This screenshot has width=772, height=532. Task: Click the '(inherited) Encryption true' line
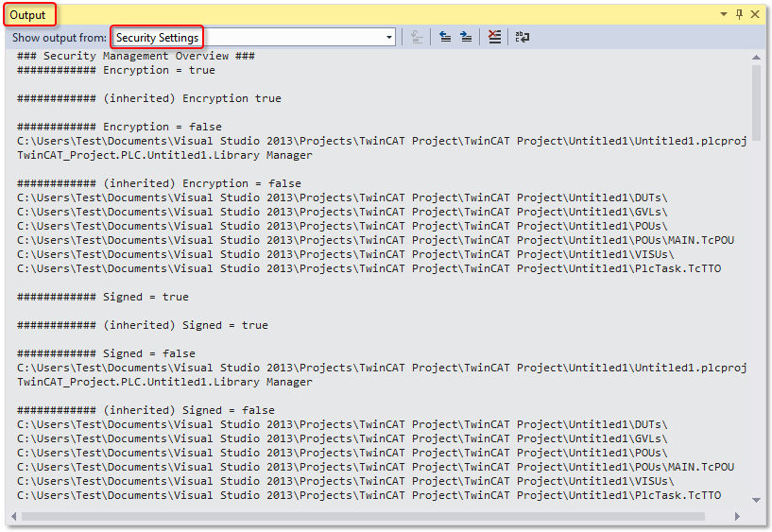click(149, 98)
